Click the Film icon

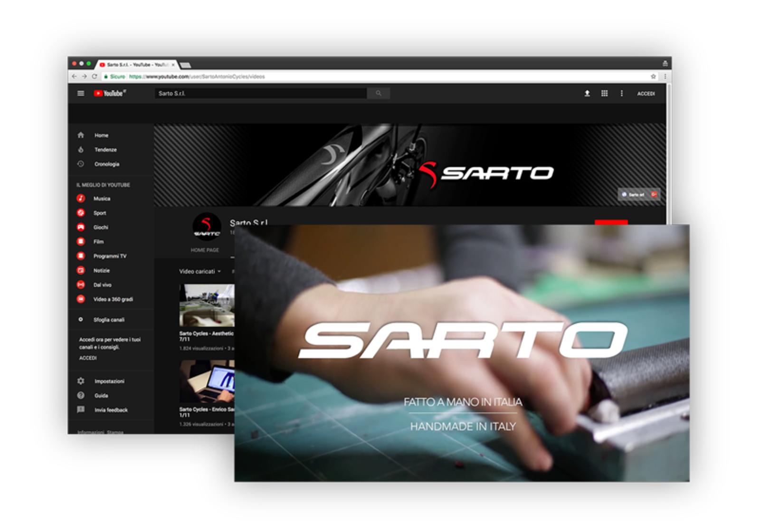point(81,241)
